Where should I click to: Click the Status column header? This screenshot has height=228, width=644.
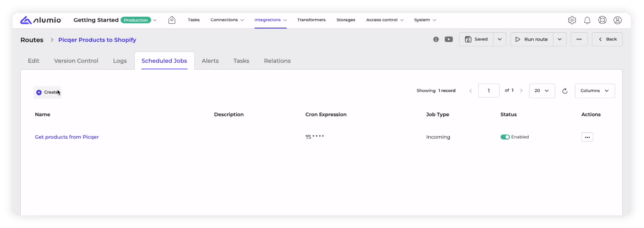click(508, 114)
